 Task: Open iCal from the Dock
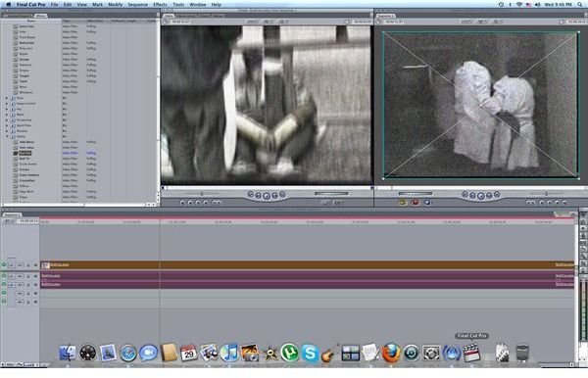[188, 353]
